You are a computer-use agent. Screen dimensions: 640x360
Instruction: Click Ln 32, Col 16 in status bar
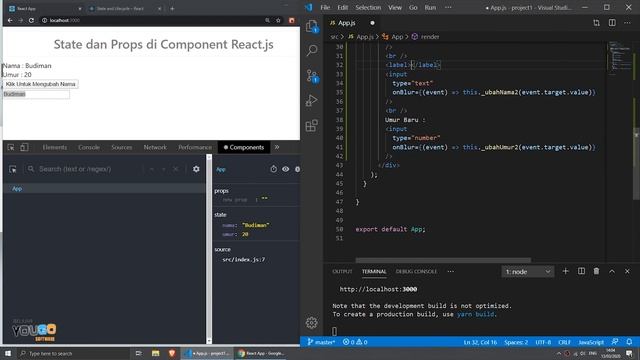click(480, 342)
